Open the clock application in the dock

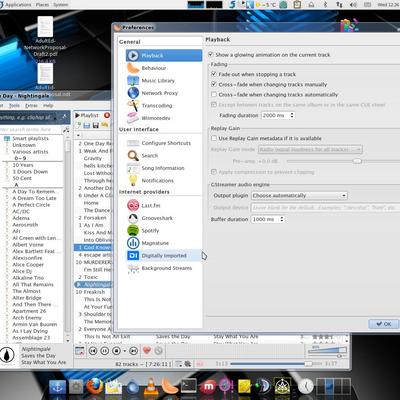pyautogui.click(x=305, y=387)
